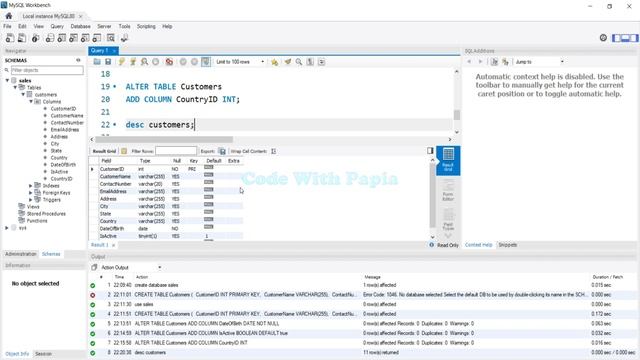Expand the sys schema node

point(7,228)
